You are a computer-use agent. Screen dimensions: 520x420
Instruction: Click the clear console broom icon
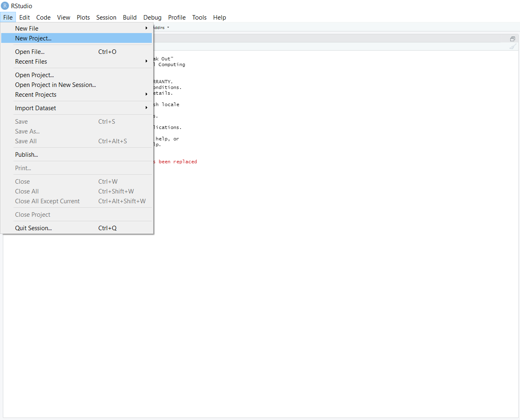click(x=512, y=47)
